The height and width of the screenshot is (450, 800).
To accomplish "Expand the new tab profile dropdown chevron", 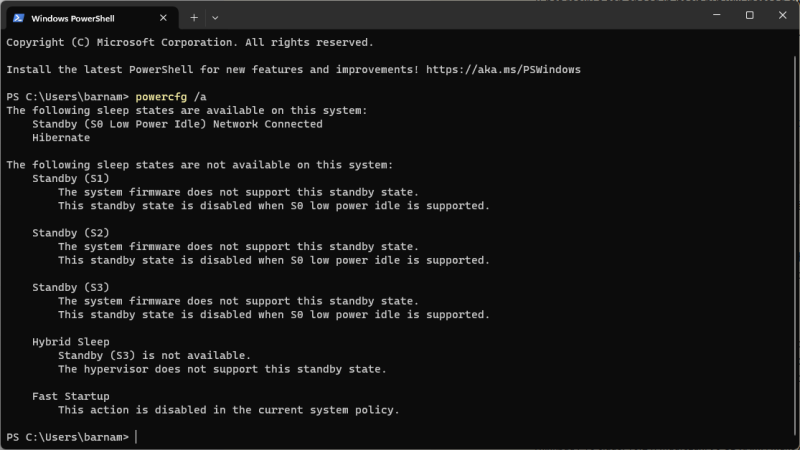I will [x=215, y=18].
